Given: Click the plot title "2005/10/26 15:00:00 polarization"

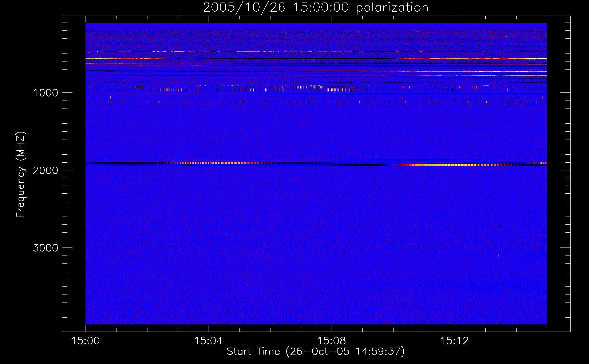Looking at the screenshot, I should [316, 8].
